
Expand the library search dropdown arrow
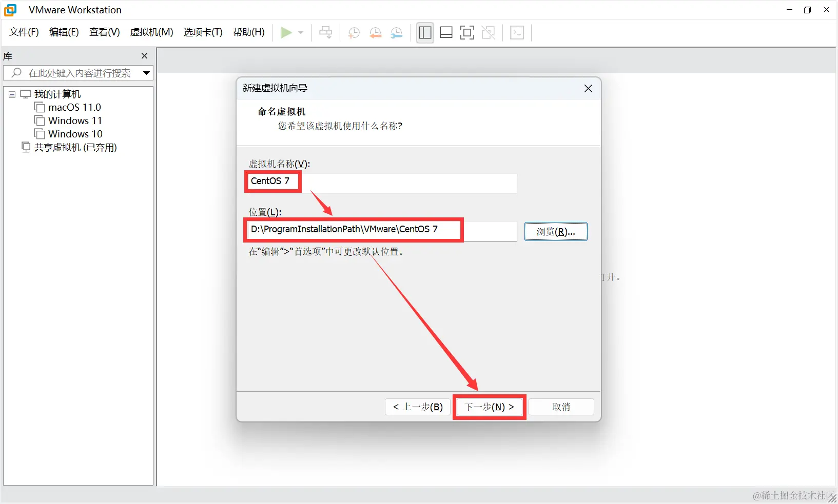(x=147, y=73)
